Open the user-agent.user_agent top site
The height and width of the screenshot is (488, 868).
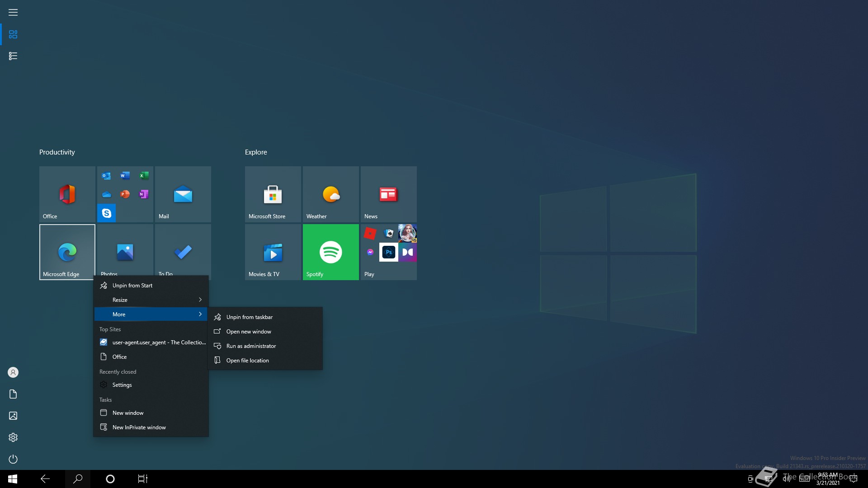click(x=151, y=343)
